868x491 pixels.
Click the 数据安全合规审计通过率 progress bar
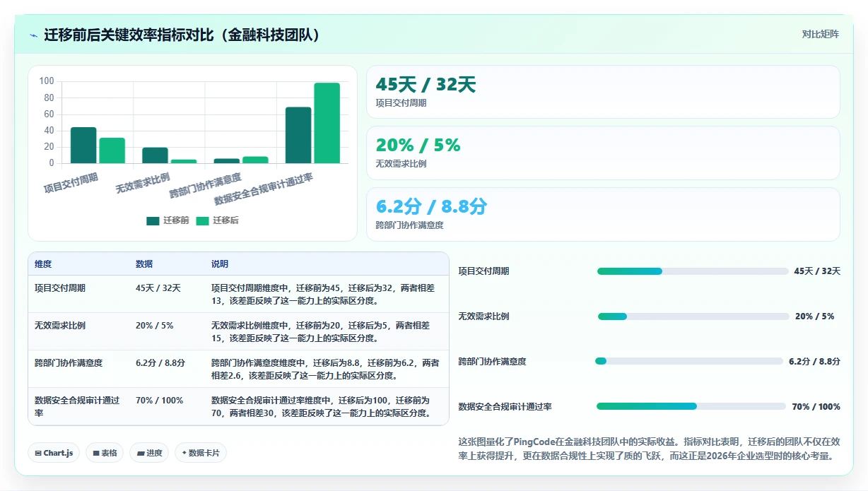691,406
